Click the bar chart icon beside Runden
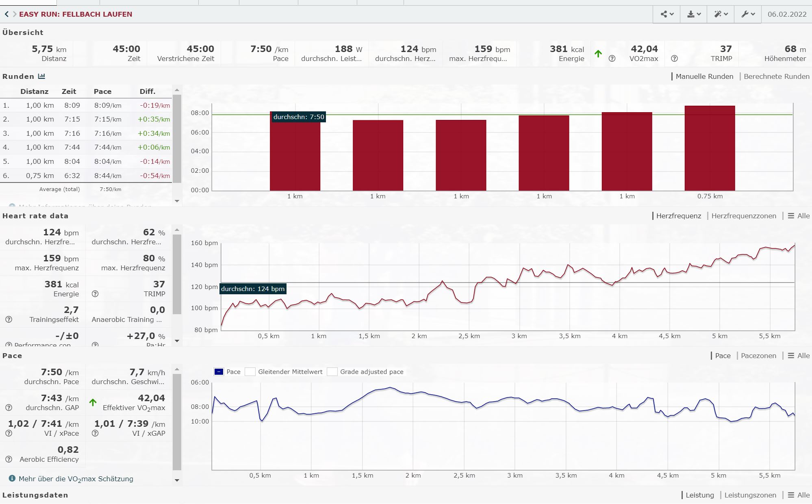 coord(41,76)
